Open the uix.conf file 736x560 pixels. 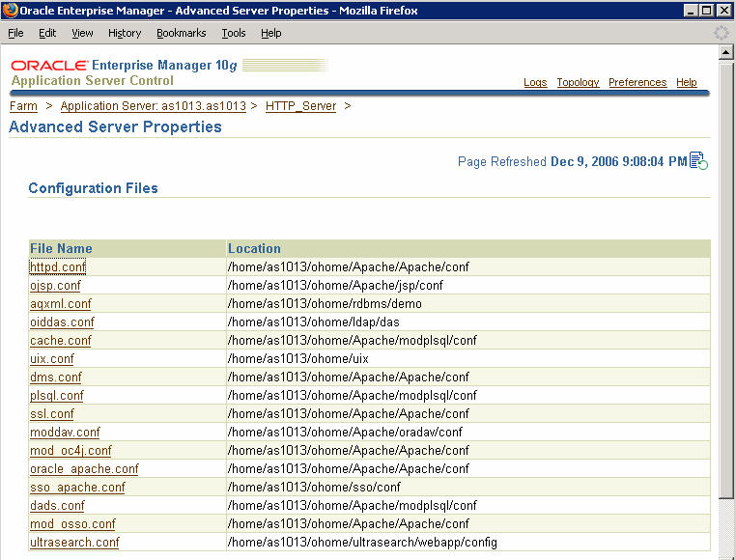click(x=51, y=358)
